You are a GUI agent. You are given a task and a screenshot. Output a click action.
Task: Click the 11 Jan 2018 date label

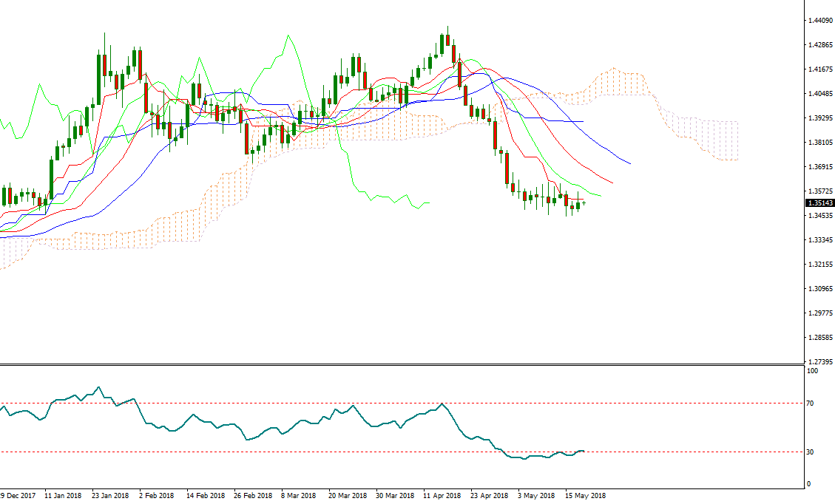click(63, 496)
